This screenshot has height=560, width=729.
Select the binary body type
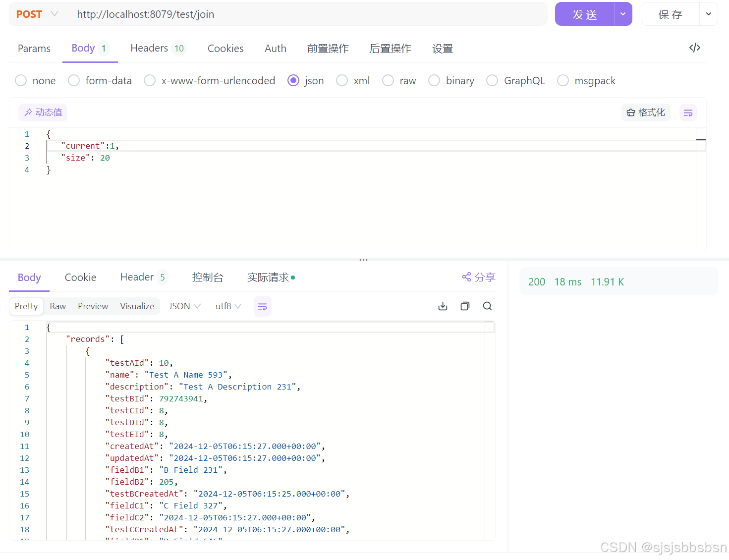(451, 81)
